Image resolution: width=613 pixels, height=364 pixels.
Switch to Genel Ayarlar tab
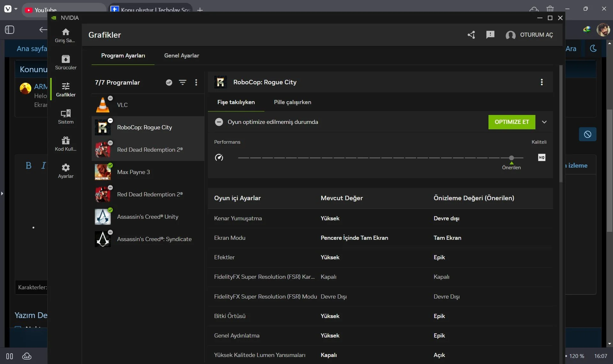[181, 56]
